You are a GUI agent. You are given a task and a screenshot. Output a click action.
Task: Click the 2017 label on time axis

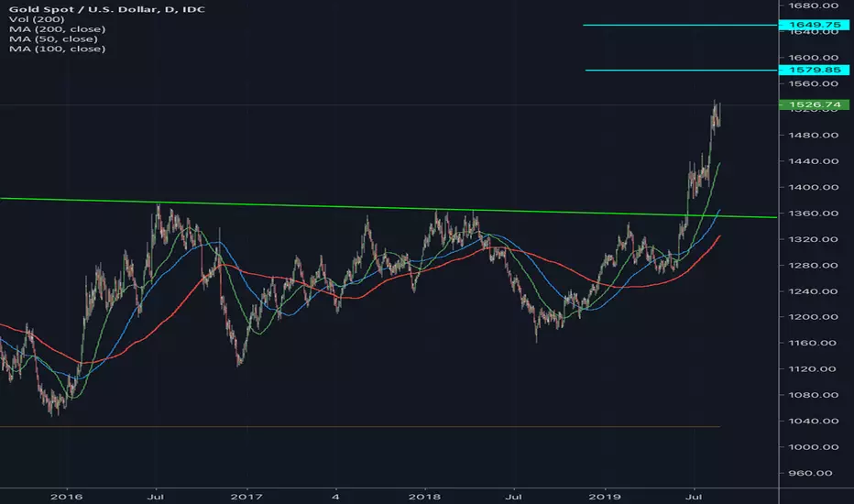[x=246, y=497]
